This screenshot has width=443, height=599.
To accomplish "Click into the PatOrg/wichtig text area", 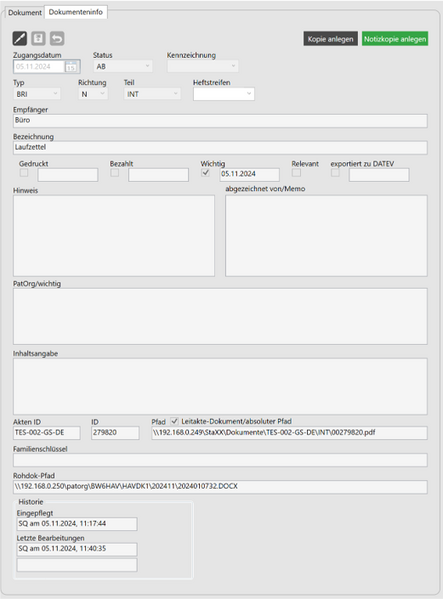I will coord(220,316).
